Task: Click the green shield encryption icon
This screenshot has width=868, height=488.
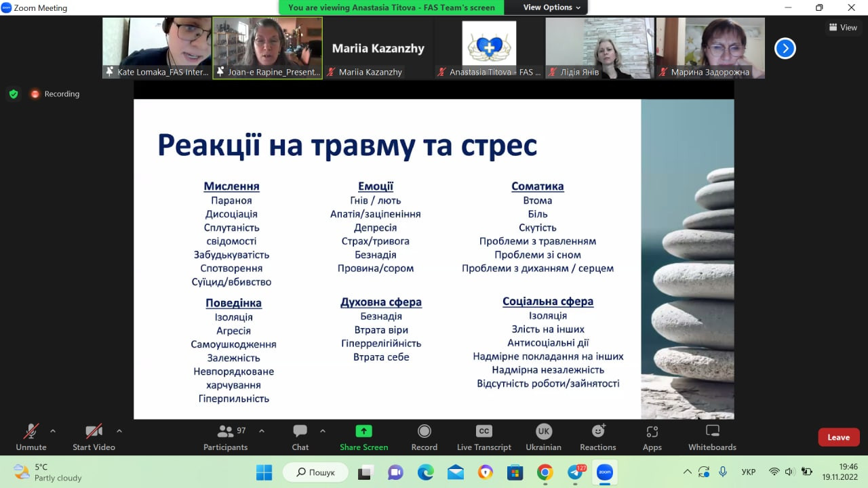Action: 14,94
